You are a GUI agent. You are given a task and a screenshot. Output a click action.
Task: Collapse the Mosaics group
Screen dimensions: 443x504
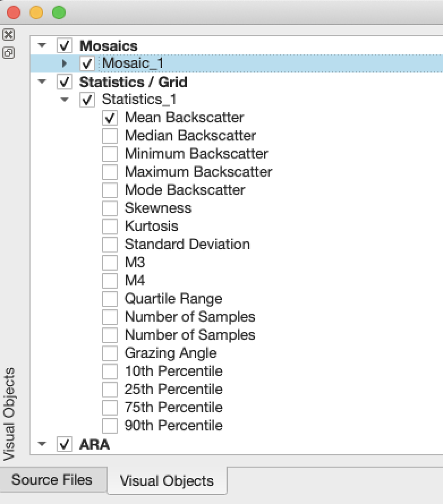point(42,45)
